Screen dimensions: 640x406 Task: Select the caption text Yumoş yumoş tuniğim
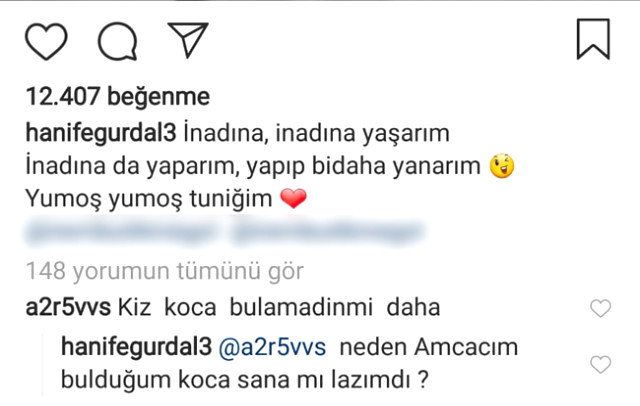click(x=149, y=199)
